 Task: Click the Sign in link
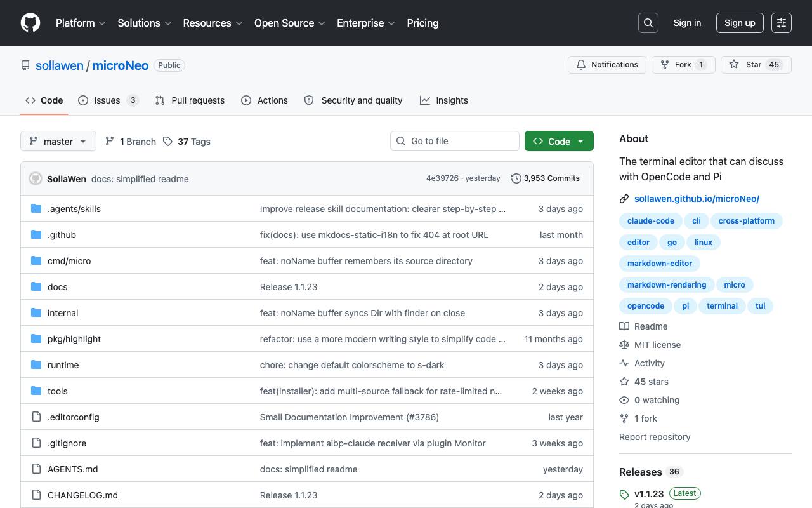tap(687, 23)
